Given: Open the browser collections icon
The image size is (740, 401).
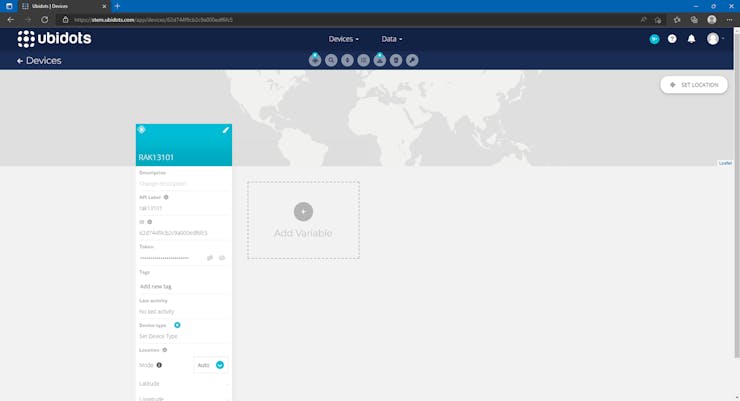Looking at the screenshot, I should [x=694, y=20].
